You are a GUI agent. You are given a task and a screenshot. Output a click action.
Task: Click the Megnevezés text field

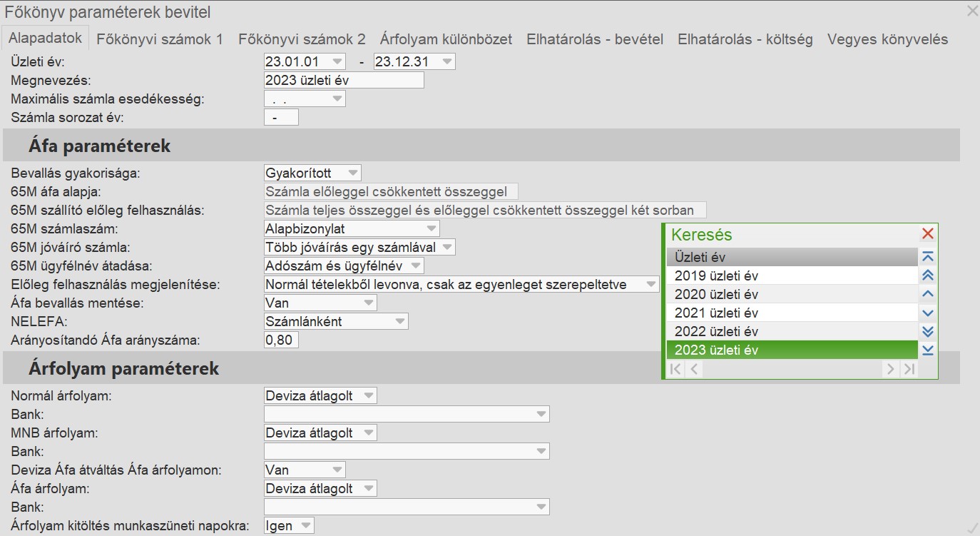coord(344,80)
